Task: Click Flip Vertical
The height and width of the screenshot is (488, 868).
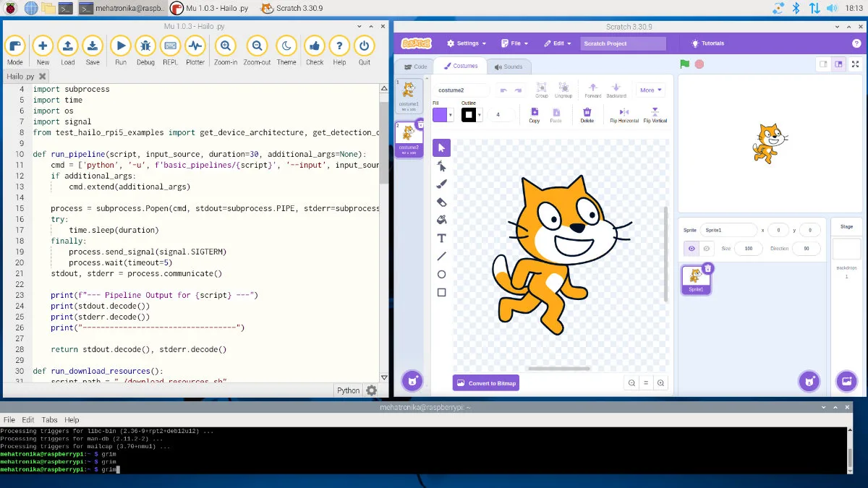Action: [655, 115]
